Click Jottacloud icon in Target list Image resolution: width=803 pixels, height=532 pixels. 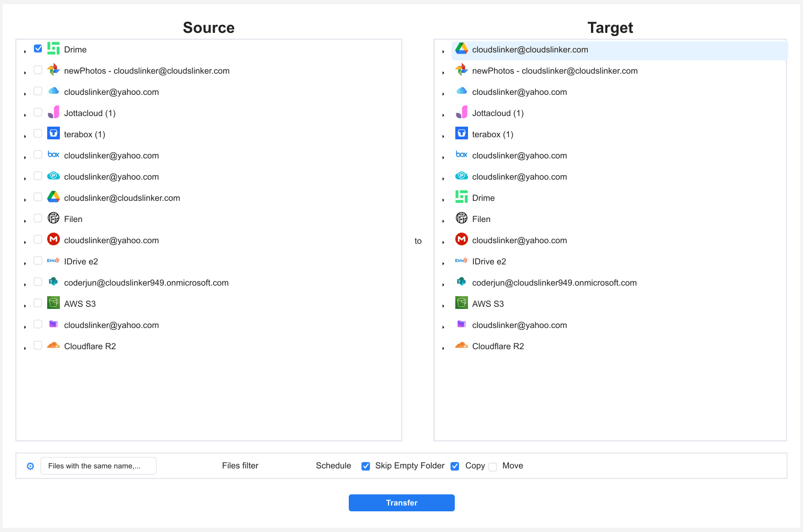coord(462,112)
